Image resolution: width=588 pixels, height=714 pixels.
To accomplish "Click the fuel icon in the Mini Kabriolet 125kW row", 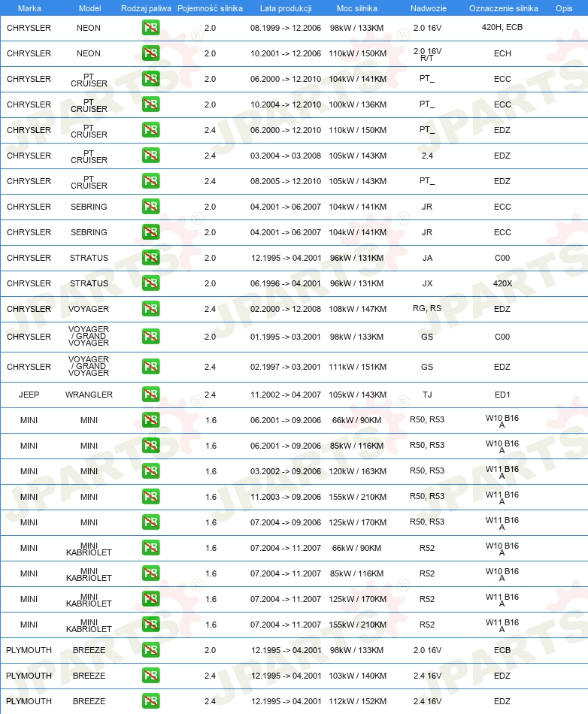I will 150,599.
